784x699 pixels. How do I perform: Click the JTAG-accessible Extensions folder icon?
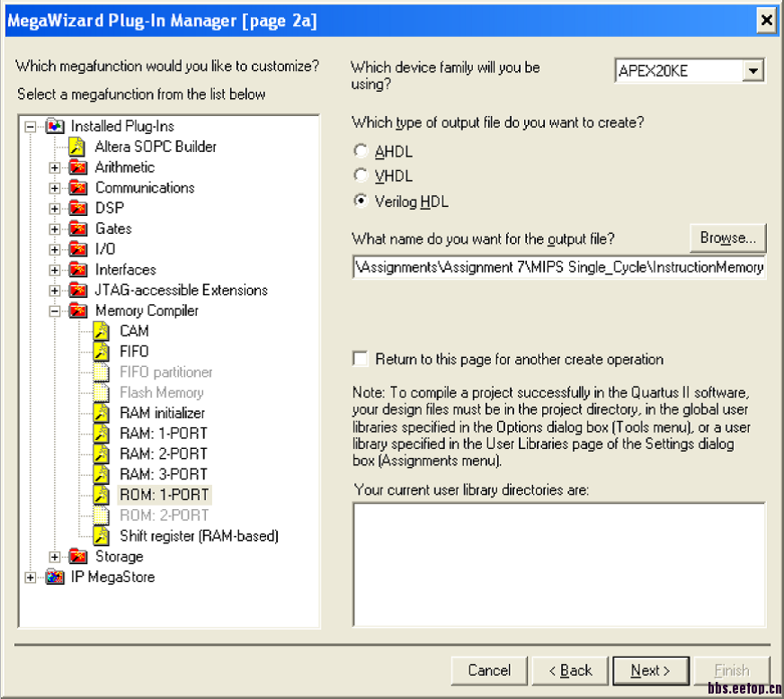(x=78, y=291)
